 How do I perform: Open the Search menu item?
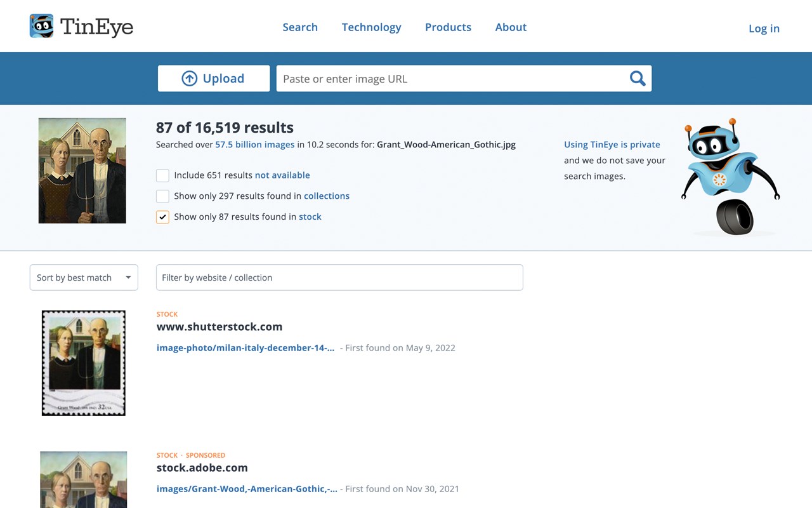(300, 27)
